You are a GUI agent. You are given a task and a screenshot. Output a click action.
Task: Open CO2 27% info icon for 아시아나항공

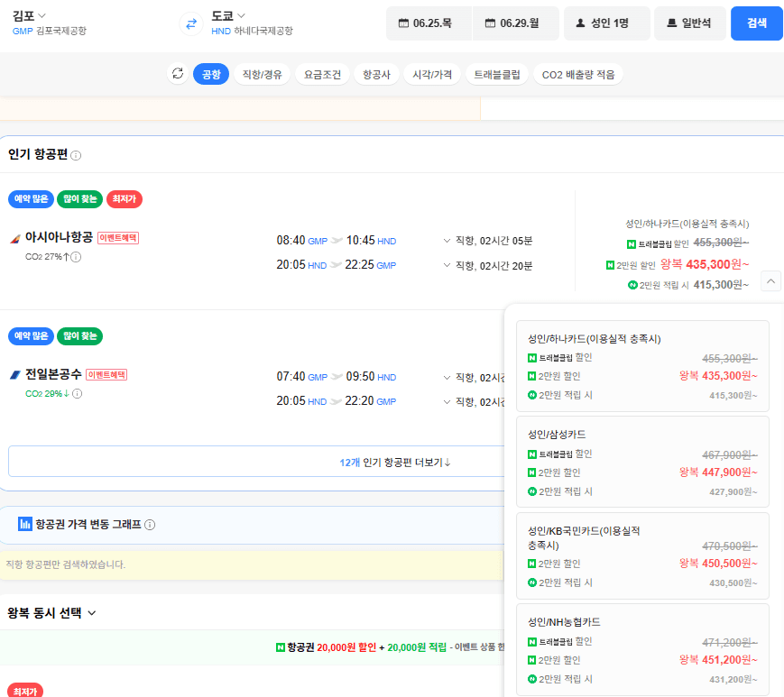[76, 257]
